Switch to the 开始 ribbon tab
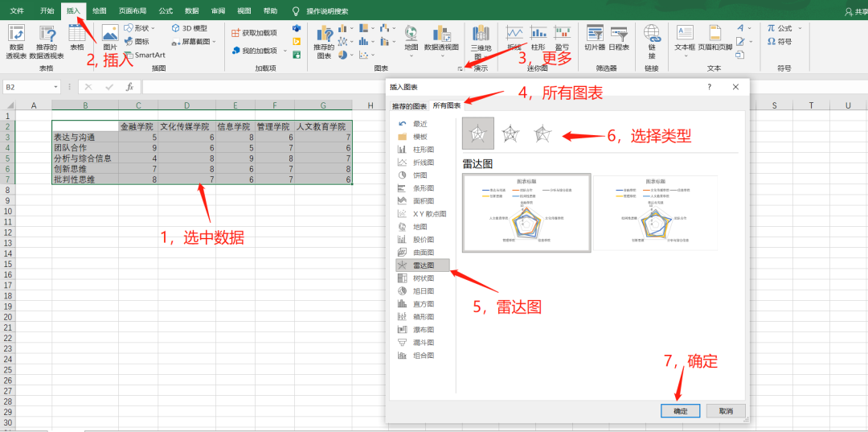The height and width of the screenshot is (432, 868). [x=47, y=10]
